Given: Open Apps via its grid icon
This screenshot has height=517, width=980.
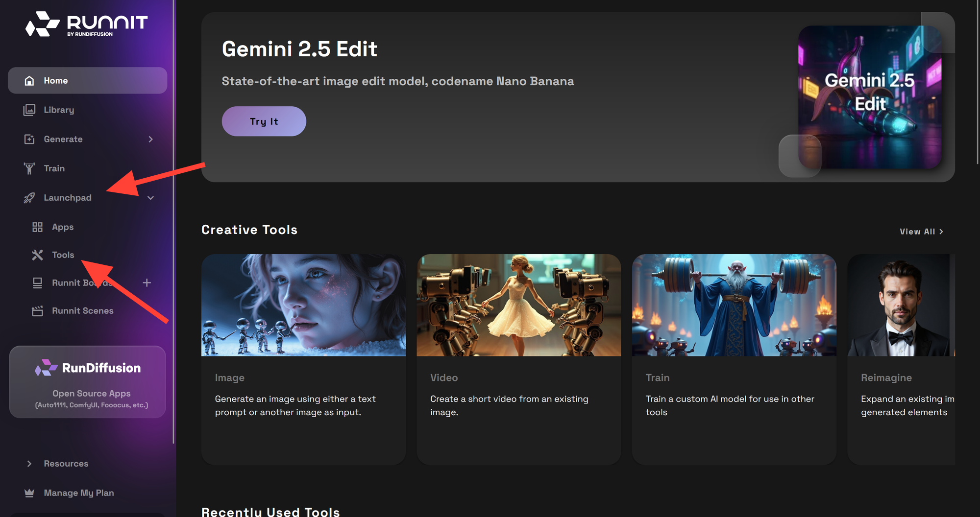Looking at the screenshot, I should click(x=37, y=227).
